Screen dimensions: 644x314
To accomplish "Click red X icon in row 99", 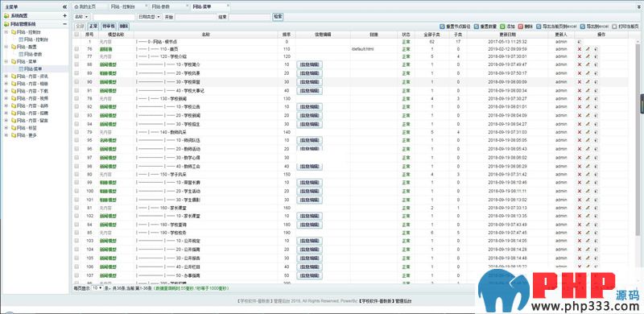I will [x=580, y=182].
